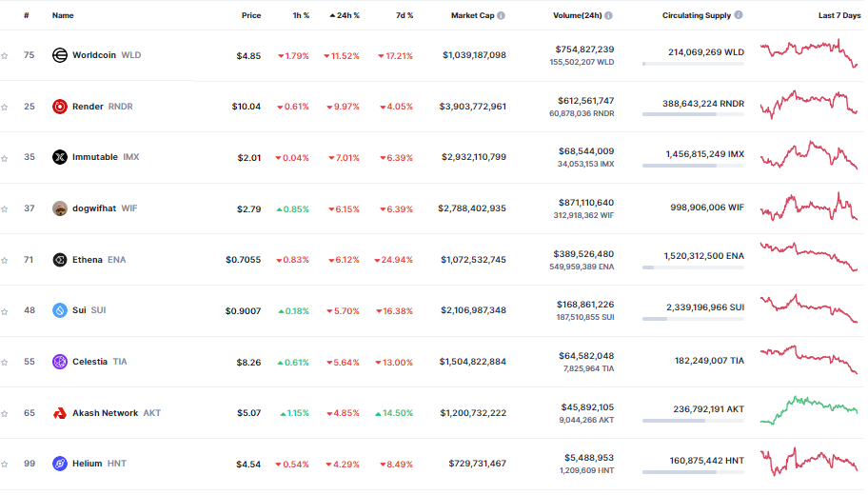Click the Celestia purple logo icon

pyautogui.click(x=60, y=362)
